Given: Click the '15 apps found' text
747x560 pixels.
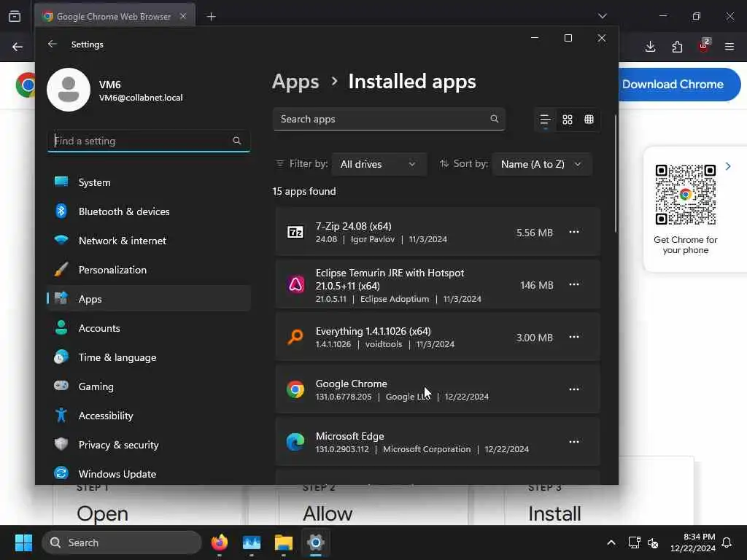Looking at the screenshot, I should tap(304, 191).
